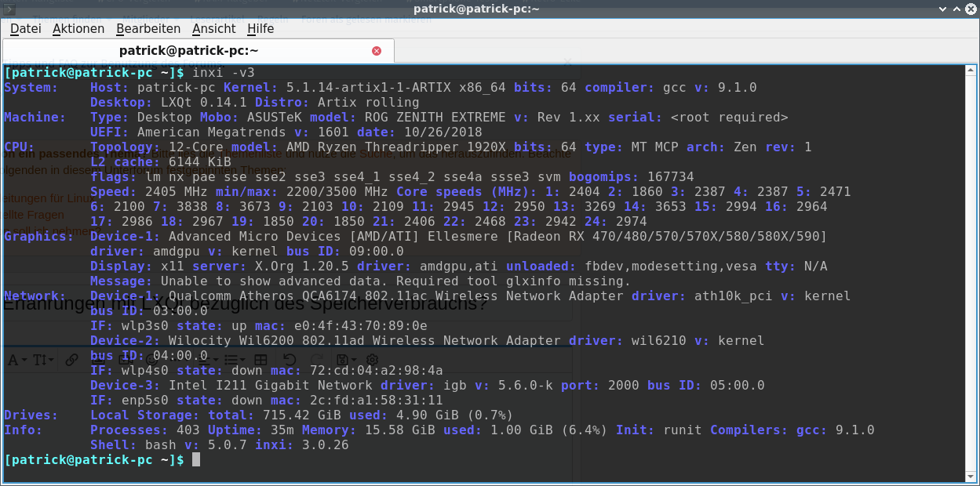Click the "Info:" section label
Viewport: 980px width, 486px height.
(24, 430)
